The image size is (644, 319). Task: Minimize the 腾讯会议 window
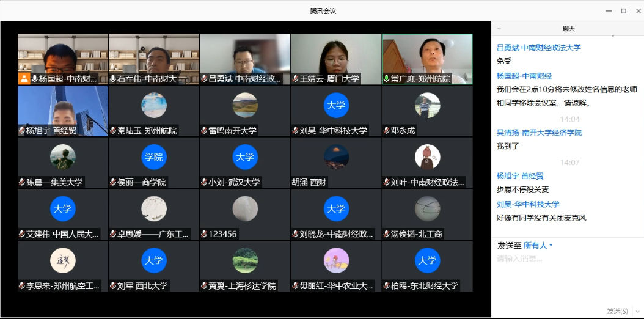click(610, 11)
